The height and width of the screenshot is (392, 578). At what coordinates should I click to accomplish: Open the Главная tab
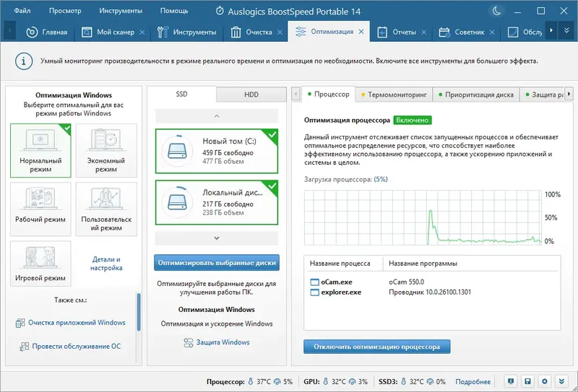point(46,32)
